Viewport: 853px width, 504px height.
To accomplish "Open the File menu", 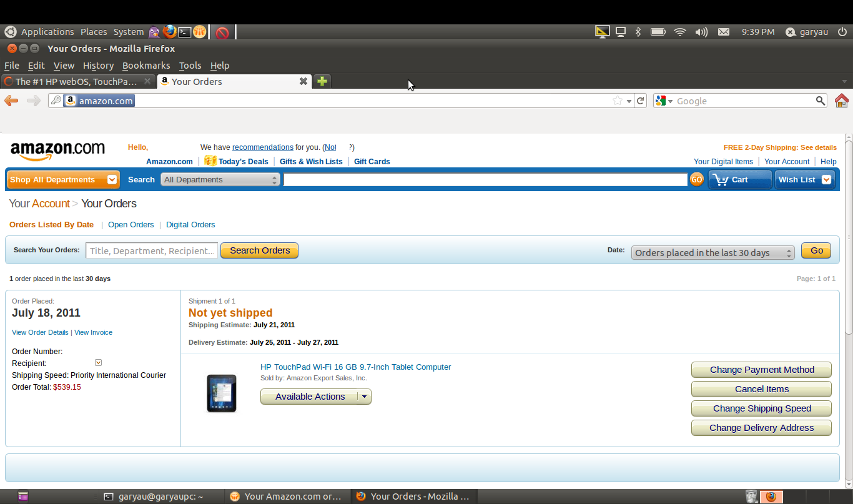I will (x=12, y=66).
